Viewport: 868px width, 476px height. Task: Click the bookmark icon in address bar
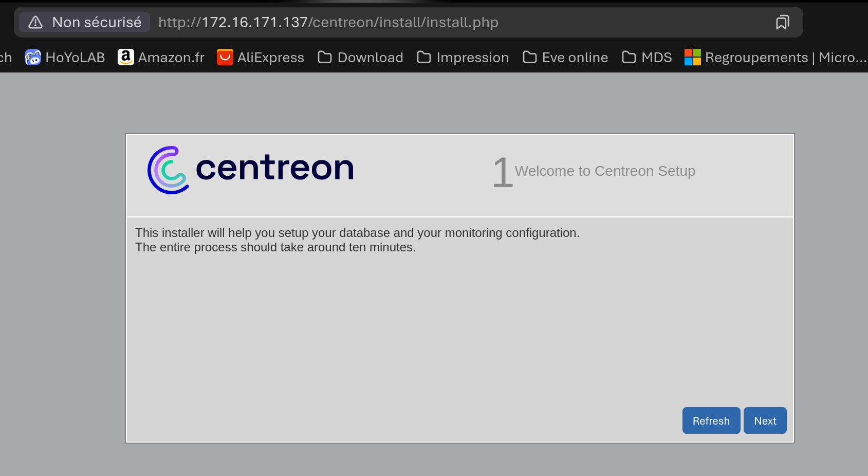coord(782,22)
